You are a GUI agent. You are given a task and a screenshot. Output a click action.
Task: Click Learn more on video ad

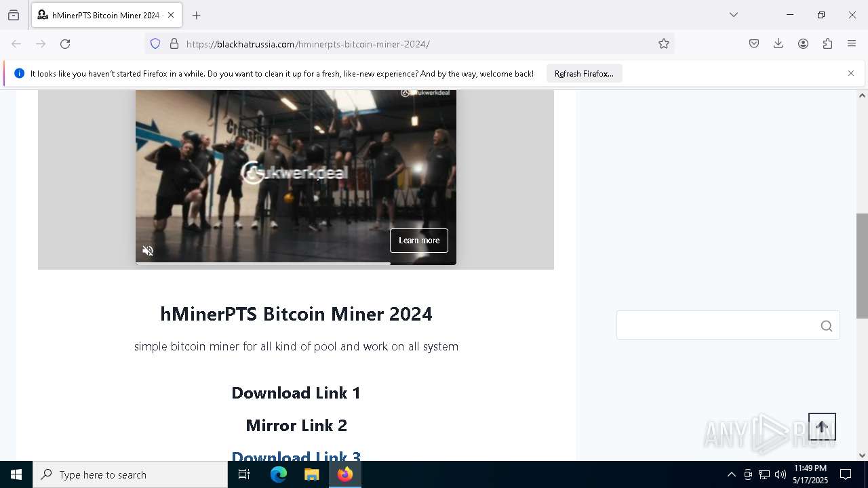click(419, 241)
